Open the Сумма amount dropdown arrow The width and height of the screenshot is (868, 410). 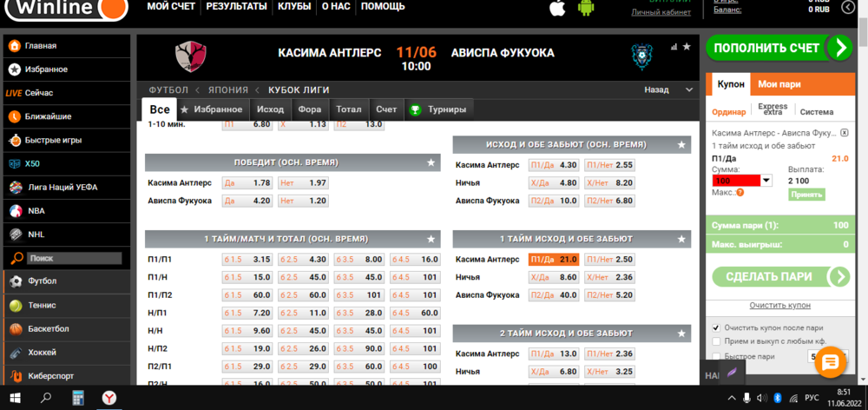click(x=766, y=180)
